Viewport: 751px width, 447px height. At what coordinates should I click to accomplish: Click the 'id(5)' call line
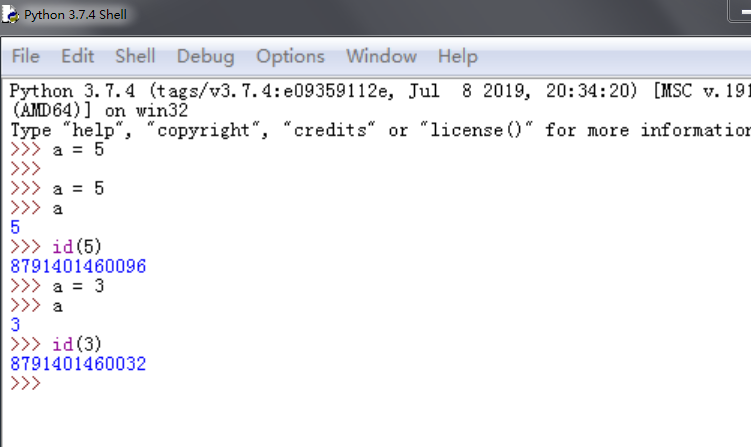(x=77, y=247)
